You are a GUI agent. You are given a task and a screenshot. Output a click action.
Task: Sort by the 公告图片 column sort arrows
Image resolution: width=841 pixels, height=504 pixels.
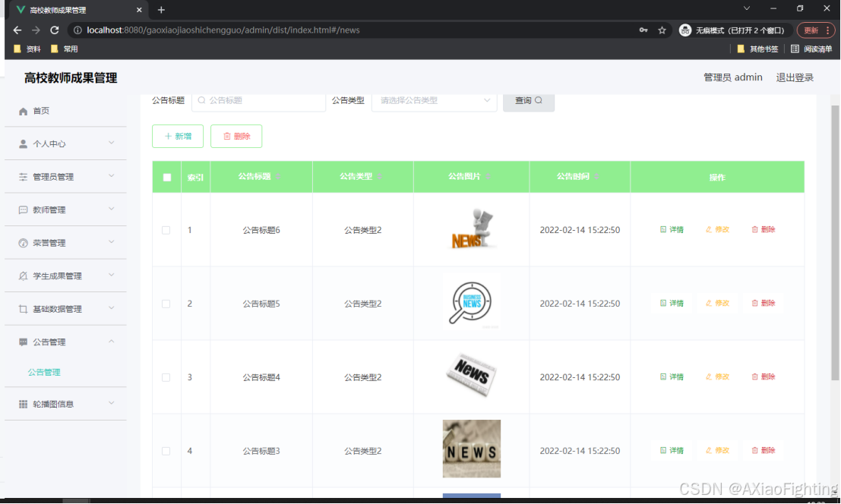488,177
